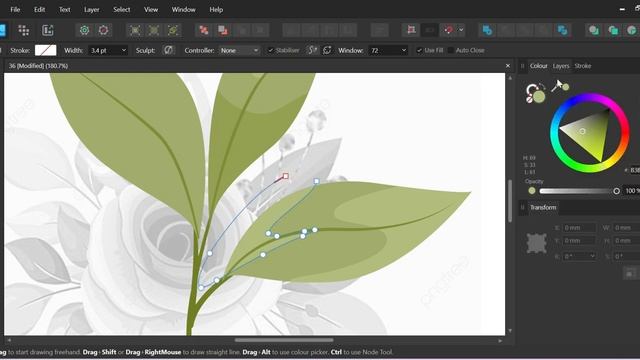This screenshot has height=360, width=640.
Task: Click the red alignment guides icon
Action: point(411,30)
